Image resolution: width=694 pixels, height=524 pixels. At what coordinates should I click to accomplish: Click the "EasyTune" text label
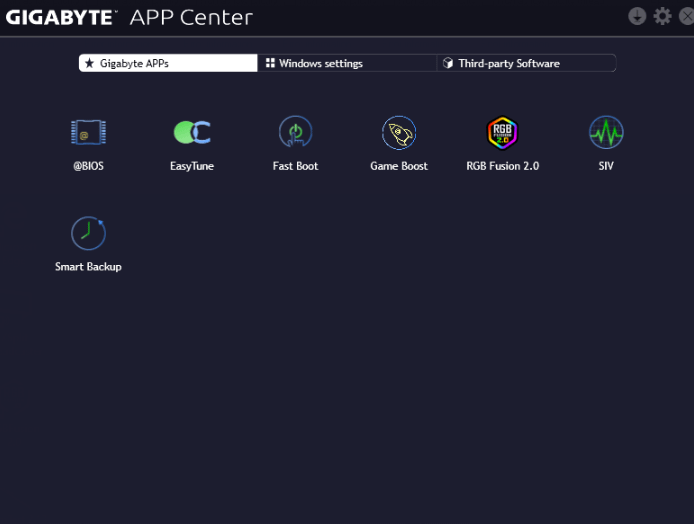[192, 166]
